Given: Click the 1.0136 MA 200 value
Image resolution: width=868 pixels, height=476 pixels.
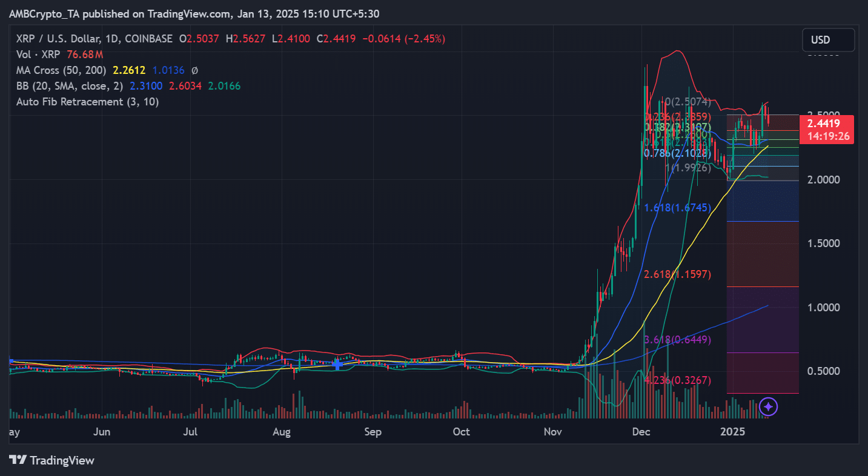Looking at the screenshot, I should 168,70.
